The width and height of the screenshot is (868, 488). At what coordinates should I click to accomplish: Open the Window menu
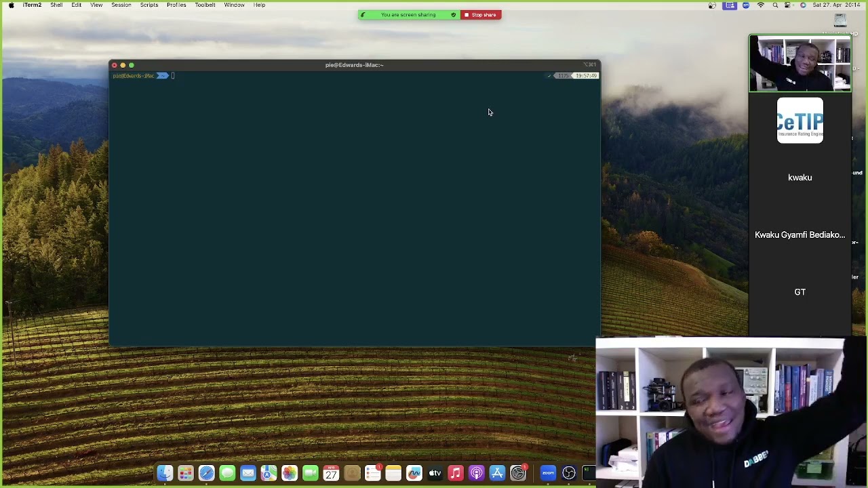tap(234, 5)
